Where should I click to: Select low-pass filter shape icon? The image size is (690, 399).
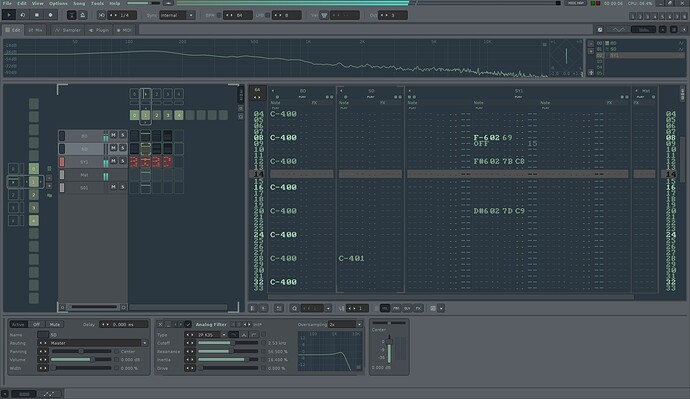234,335
